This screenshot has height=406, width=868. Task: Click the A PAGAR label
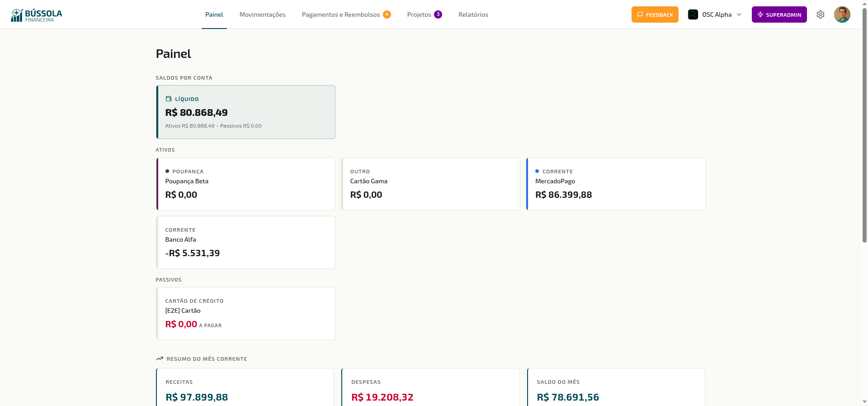[211, 325]
